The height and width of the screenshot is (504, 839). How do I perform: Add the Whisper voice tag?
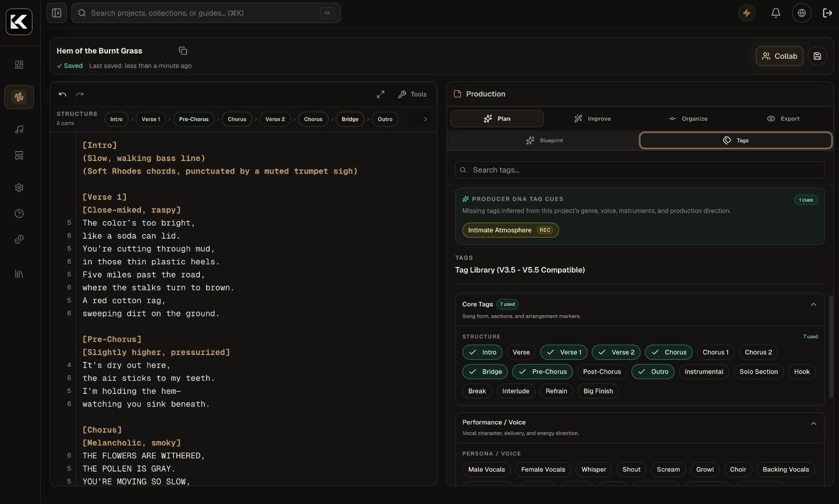594,470
